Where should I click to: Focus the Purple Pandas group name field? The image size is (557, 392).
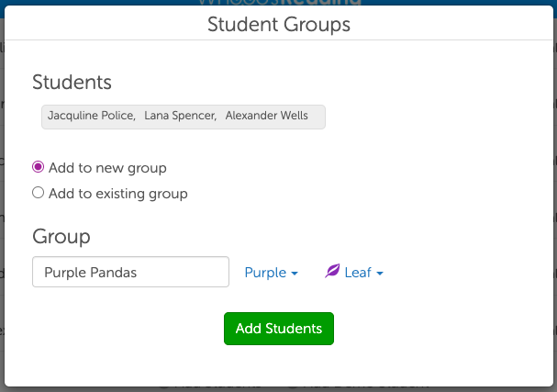pyautogui.click(x=130, y=273)
